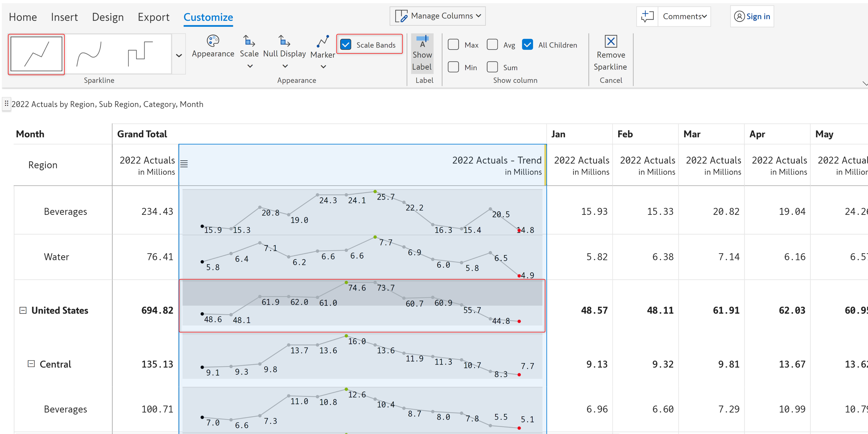The width and height of the screenshot is (868, 434).
Task: Open the Appearance palette icon
Action: 213,41
